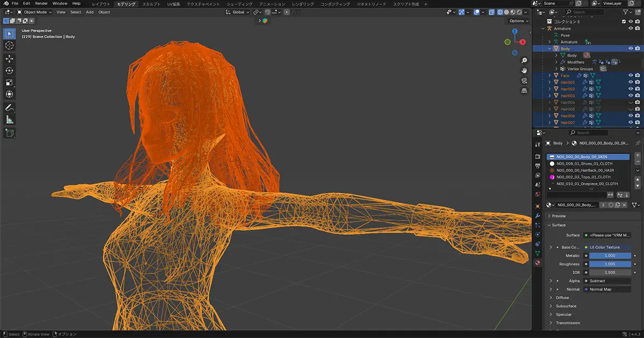Choose the Scale tool
644x338 pixels.
click(10, 82)
